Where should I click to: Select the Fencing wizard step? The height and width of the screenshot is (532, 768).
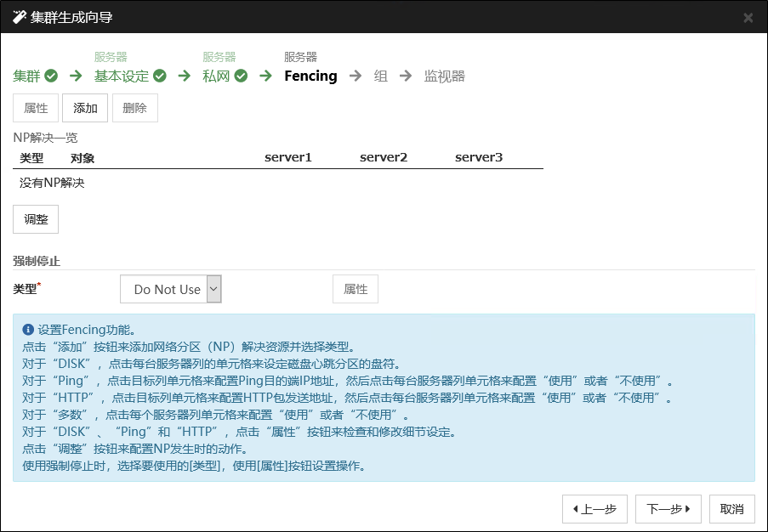pos(310,76)
